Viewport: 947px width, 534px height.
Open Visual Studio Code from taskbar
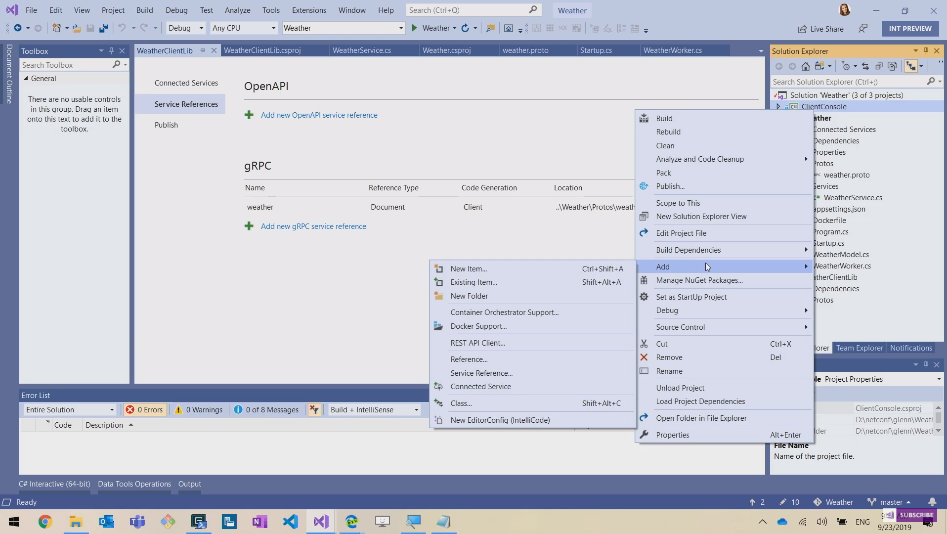(x=289, y=522)
